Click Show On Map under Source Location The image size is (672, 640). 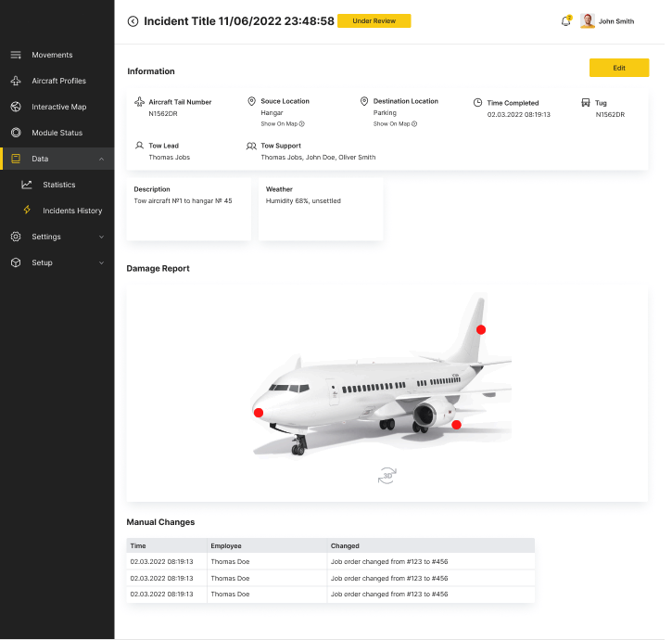(x=282, y=123)
